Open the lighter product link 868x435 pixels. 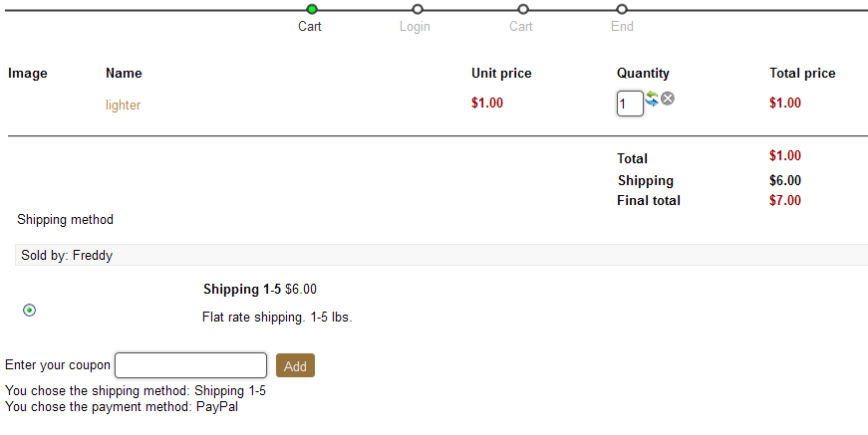point(123,105)
